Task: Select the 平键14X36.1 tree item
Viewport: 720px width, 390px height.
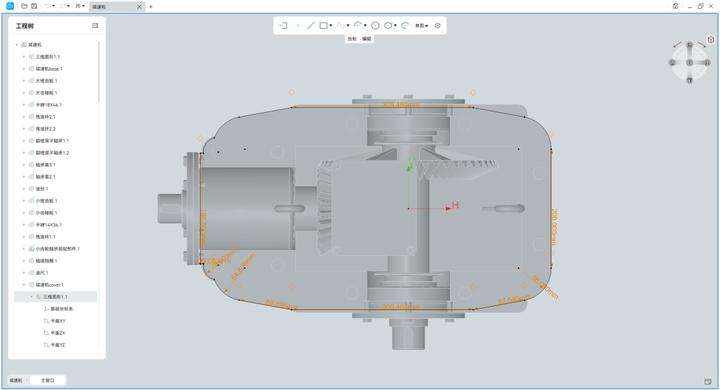Action: [48, 225]
